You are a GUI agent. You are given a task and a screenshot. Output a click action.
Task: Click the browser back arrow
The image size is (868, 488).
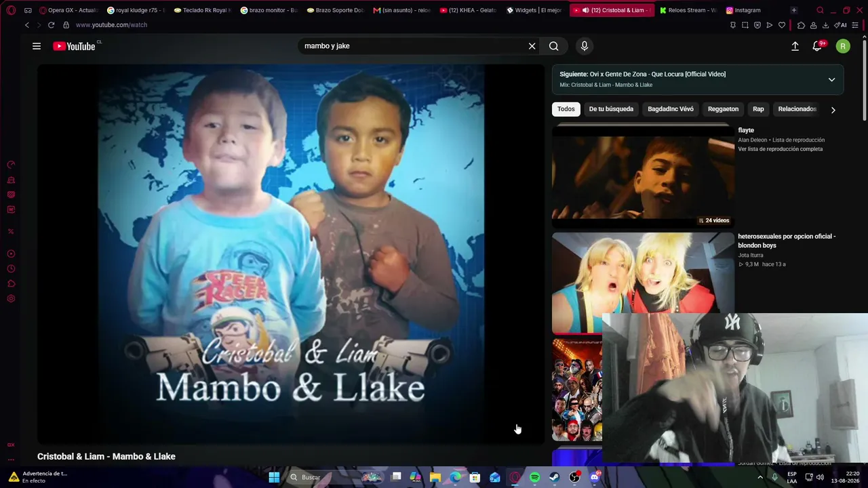tap(27, 25)
